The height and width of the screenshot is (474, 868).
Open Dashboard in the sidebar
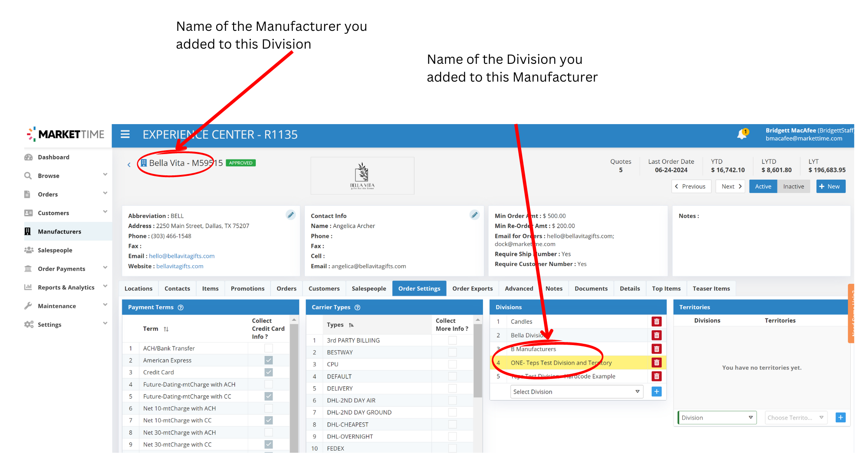(53, 157)
